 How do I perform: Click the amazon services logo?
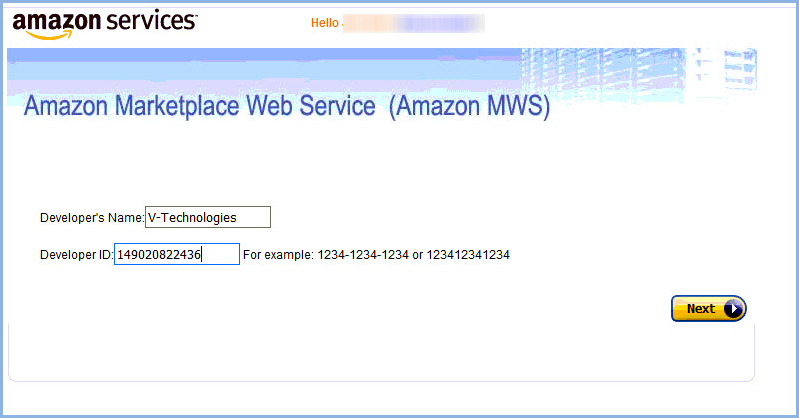pos(104,24)
